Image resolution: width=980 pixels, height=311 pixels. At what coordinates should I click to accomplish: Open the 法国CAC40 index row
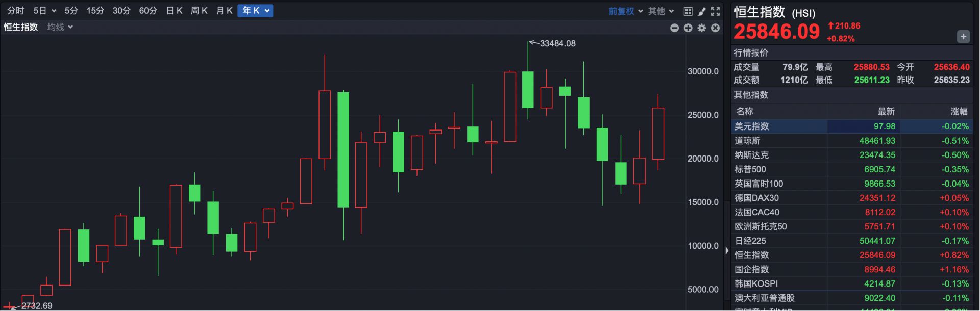tap(851, 212)
